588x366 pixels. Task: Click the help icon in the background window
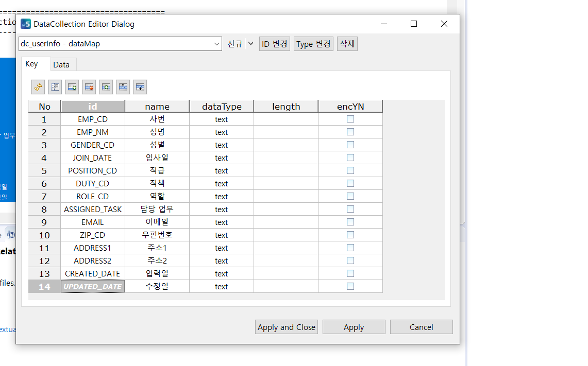pyautogui.click(x=11, y=235)
